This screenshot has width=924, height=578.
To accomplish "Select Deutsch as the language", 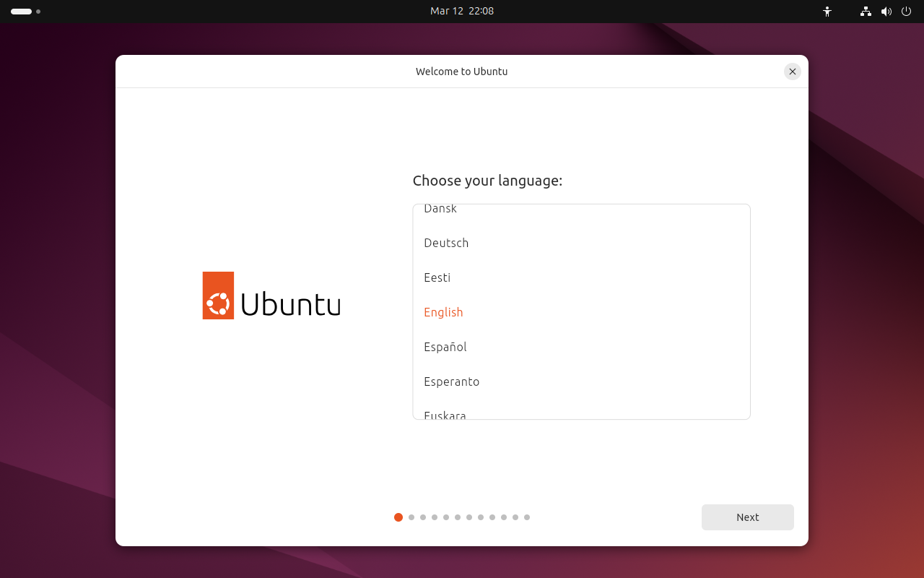I will [446, 243].
